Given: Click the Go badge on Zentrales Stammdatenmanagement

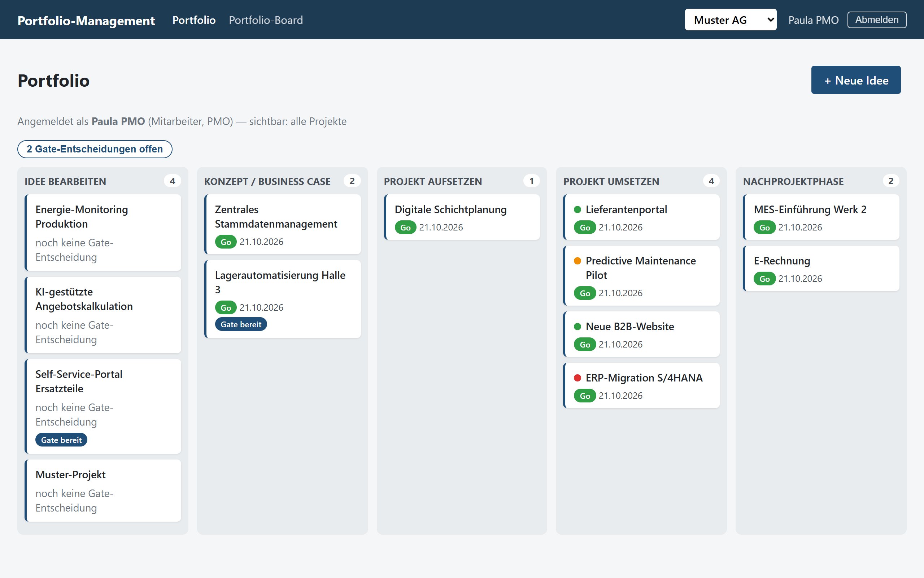Looking at the screenshot, I should pyautogui.click(x=226, y=242).
